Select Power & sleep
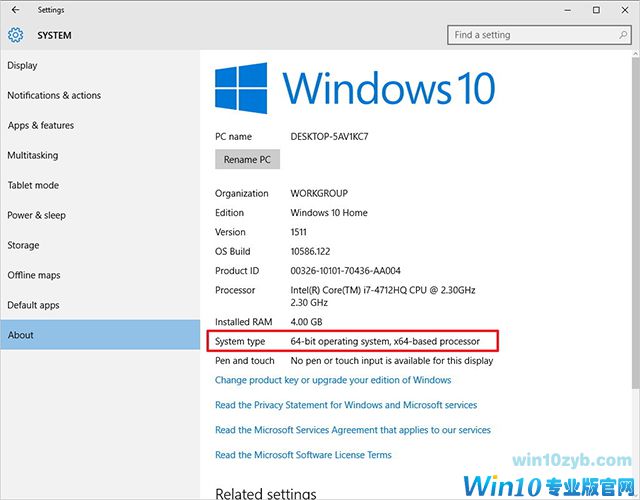 tap(100, 215)
